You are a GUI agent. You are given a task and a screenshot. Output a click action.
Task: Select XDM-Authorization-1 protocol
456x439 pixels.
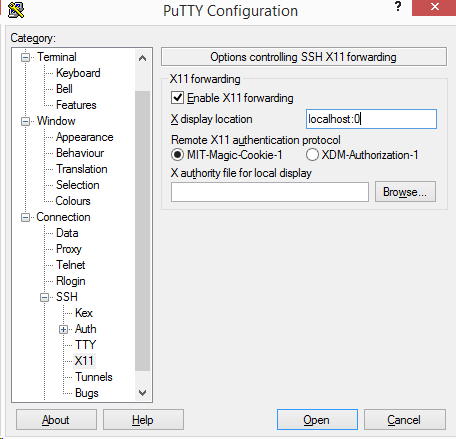[312, 155]
